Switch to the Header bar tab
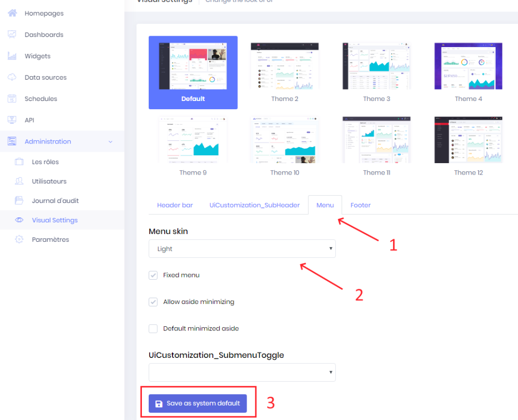Image resolution: width=518 pixels, height=420 pixels. point(175,205)
